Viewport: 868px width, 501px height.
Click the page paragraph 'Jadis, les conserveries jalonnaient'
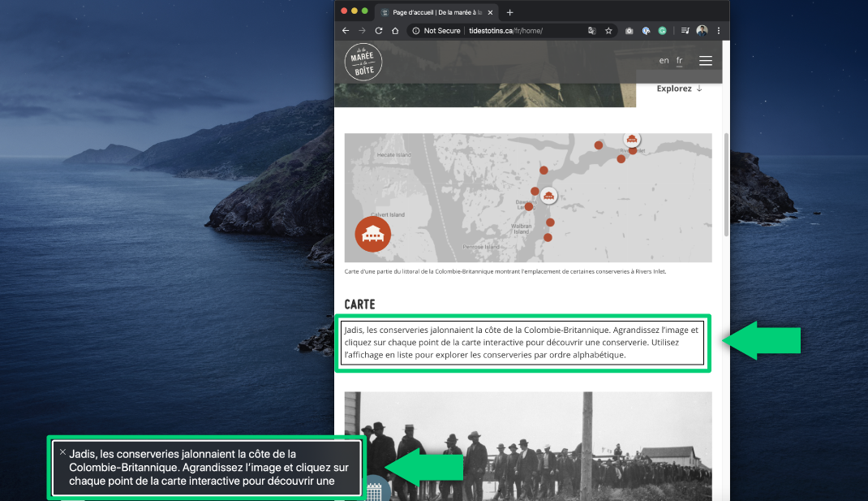(522, 343)
